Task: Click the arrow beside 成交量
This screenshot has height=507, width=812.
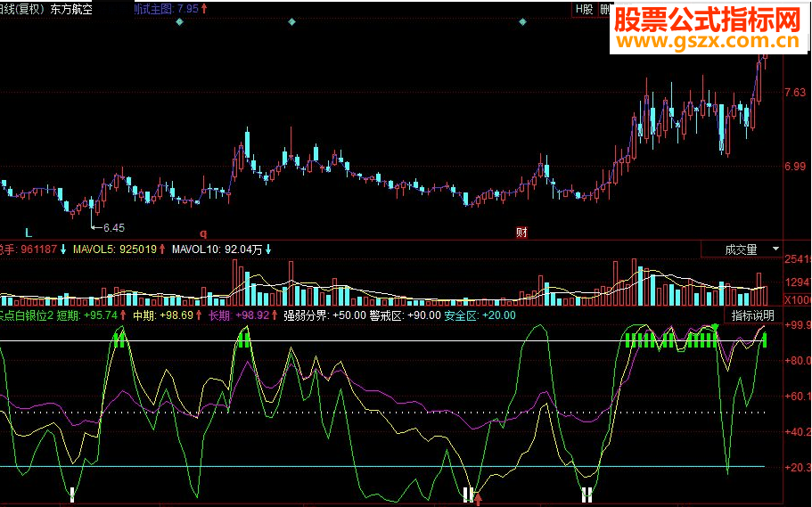Action: pos(775,249)
